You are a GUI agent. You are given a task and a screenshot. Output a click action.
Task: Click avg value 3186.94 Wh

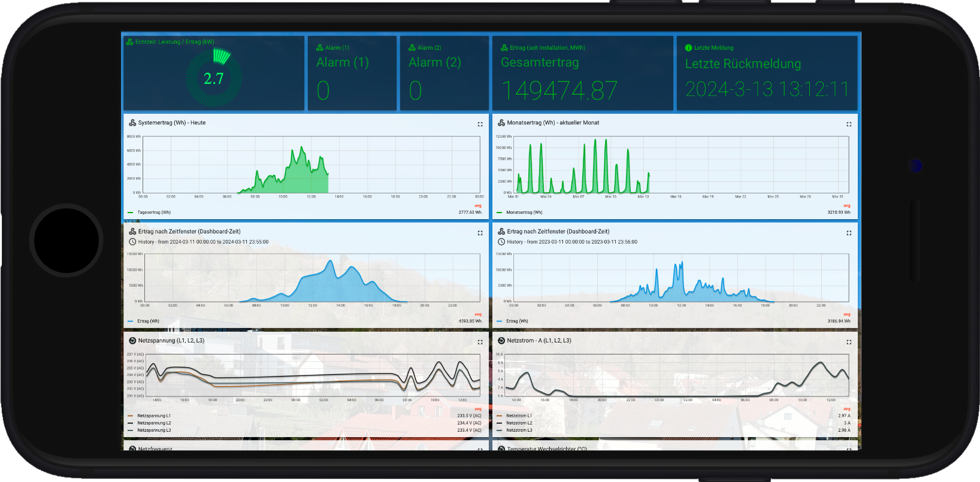click(839, 322)
